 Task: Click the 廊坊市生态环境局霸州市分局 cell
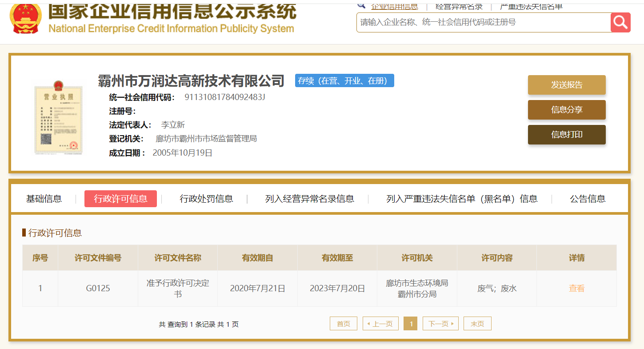tap(417, 288)
